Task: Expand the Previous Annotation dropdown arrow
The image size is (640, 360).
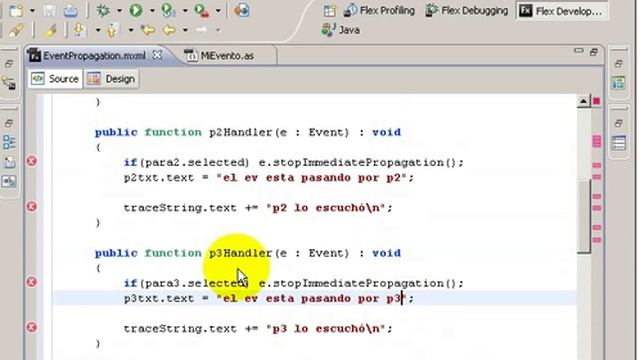Action: click(x=131, y=30)
